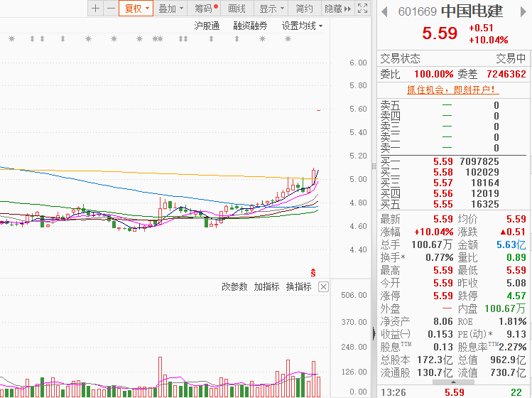Click the first event marker star icon

click(11, 38)
